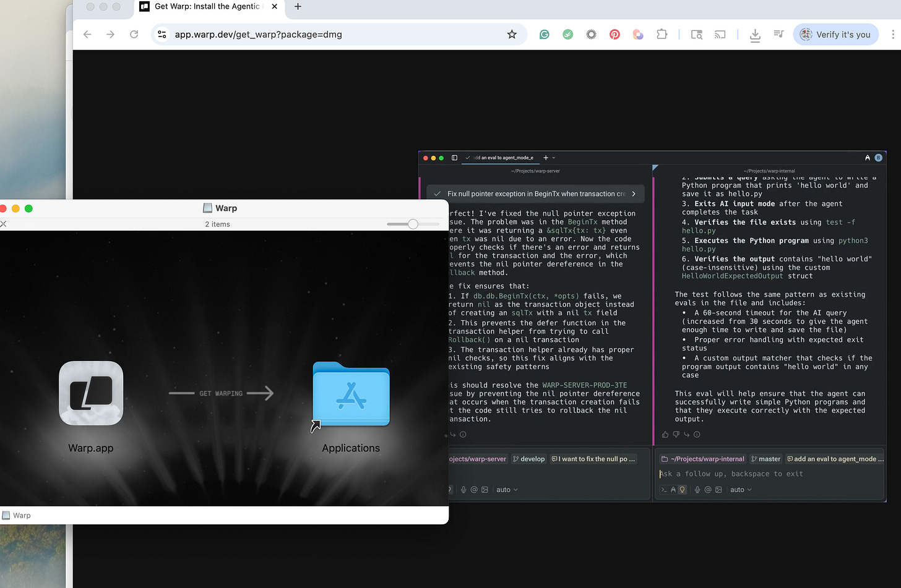
Task: Open a new Chrome tab
Action: click(x=298, y=6)
